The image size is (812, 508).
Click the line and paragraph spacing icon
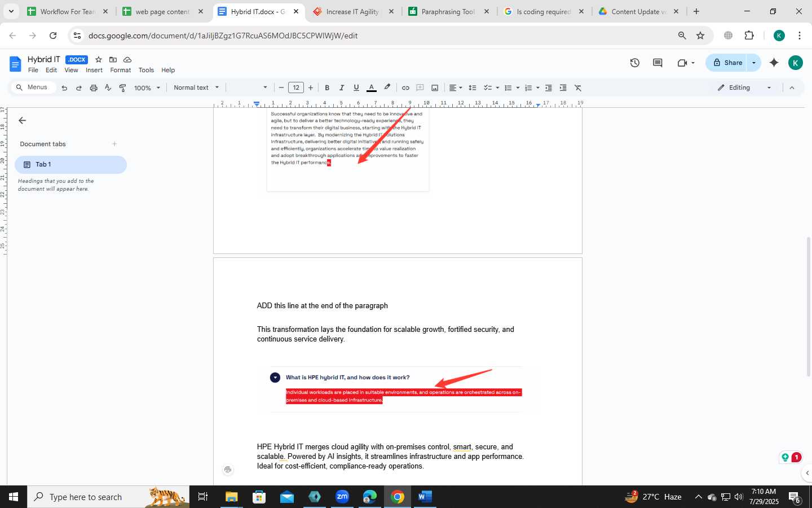coord(473,87)
